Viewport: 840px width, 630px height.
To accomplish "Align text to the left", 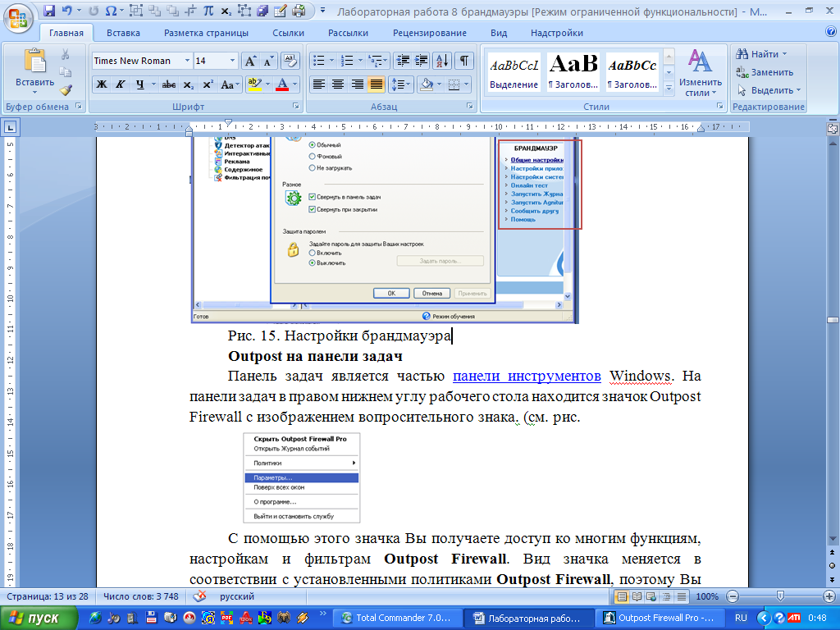I will 319,84.
